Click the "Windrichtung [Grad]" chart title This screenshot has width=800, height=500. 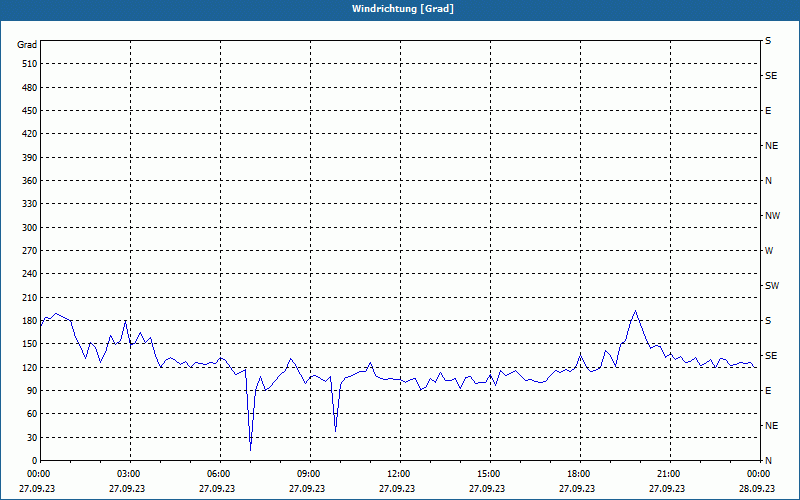403,9
